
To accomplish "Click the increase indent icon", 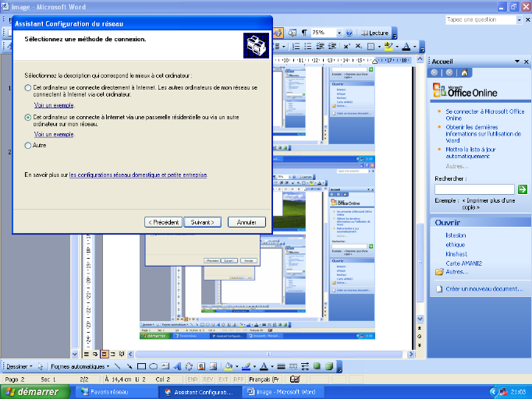I will click(332, 46).
